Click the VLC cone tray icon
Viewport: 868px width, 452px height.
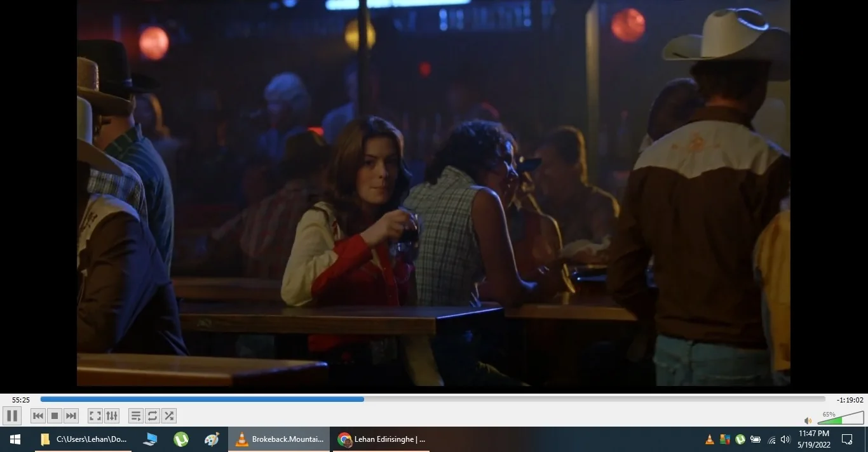coord(710,439)
